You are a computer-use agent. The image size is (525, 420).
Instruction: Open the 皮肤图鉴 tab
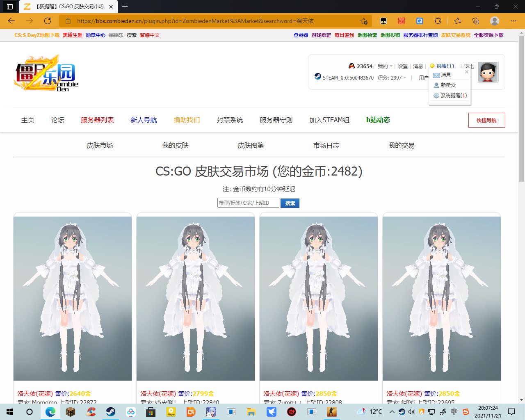point(251,146)
